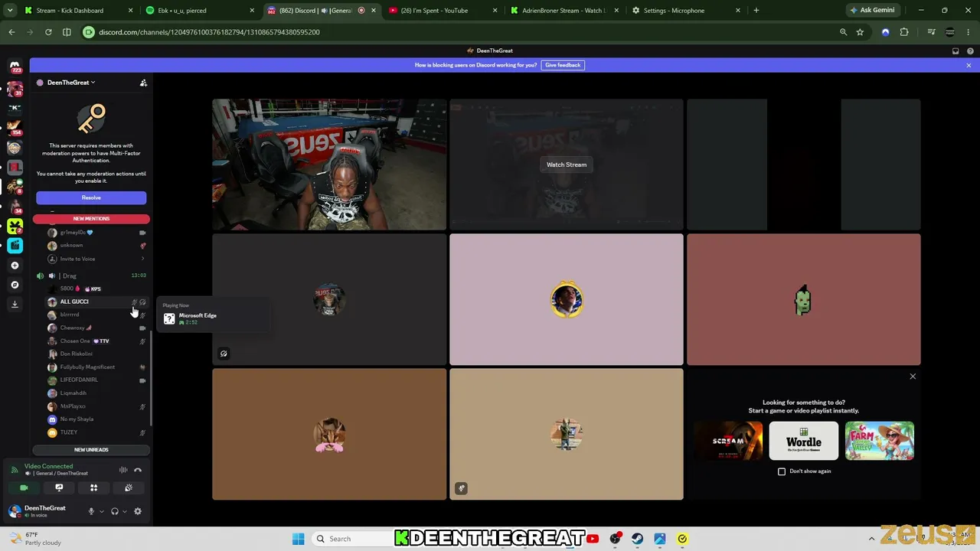Open a new browser tab

click(756, 11)
